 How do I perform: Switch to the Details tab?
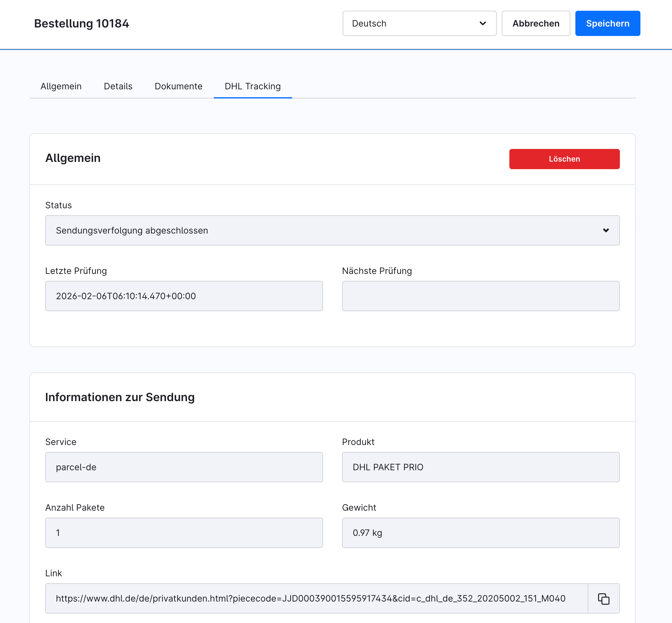pos(118,86)
